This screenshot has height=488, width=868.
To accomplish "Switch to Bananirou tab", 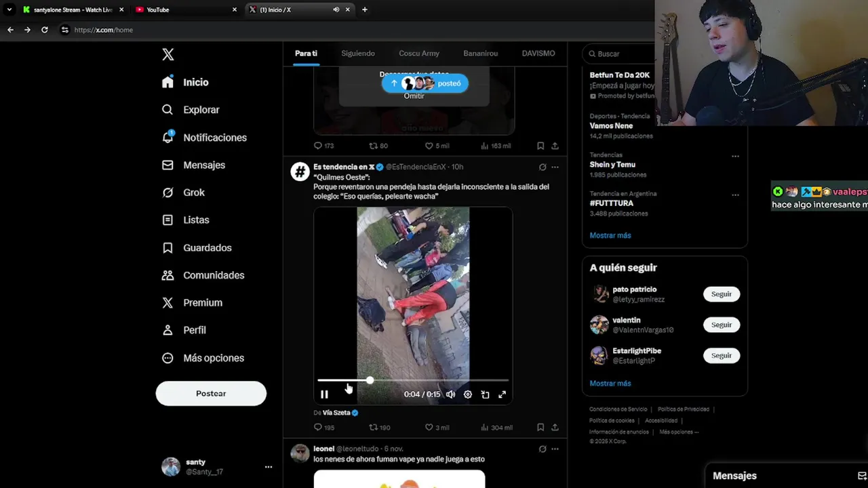I will point(480,54).
